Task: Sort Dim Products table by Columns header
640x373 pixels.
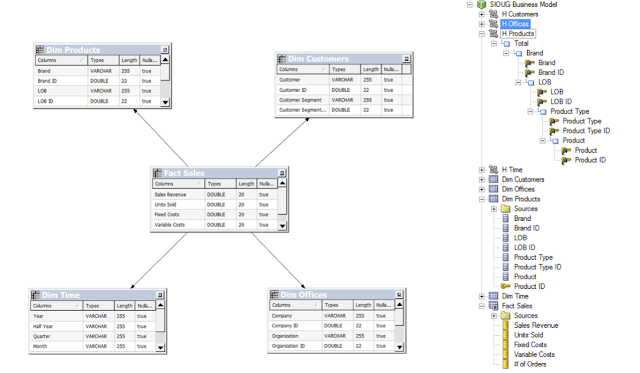Action: 61,60
